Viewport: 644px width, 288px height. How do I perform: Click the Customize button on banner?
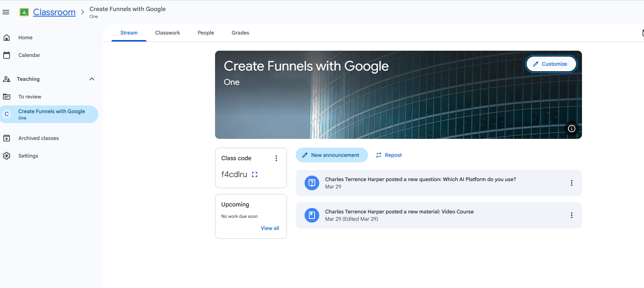coord(550,64)
